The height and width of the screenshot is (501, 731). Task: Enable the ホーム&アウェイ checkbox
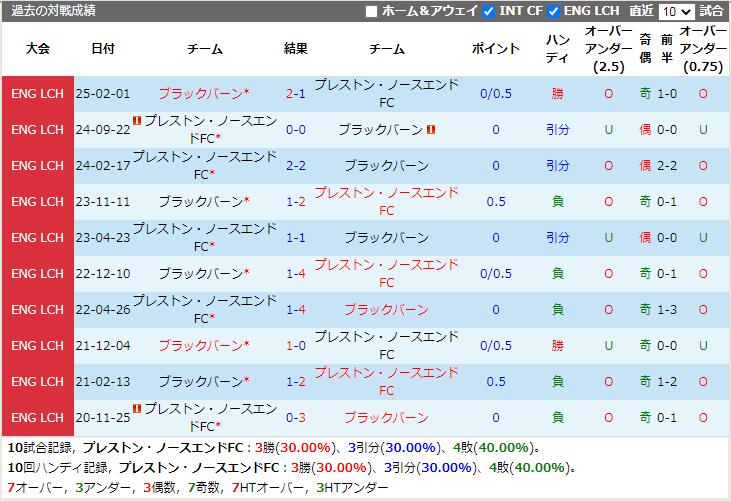coord(372,11)
